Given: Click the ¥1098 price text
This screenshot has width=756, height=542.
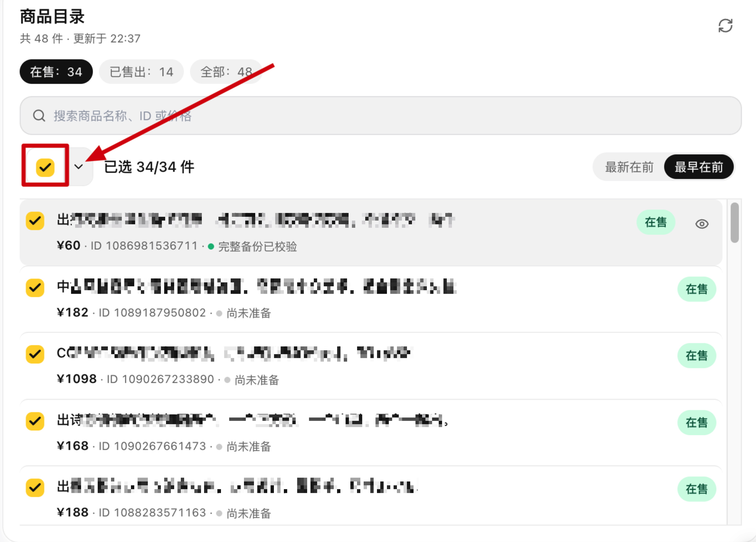Looking at the screenshot, I should point(77,379).
